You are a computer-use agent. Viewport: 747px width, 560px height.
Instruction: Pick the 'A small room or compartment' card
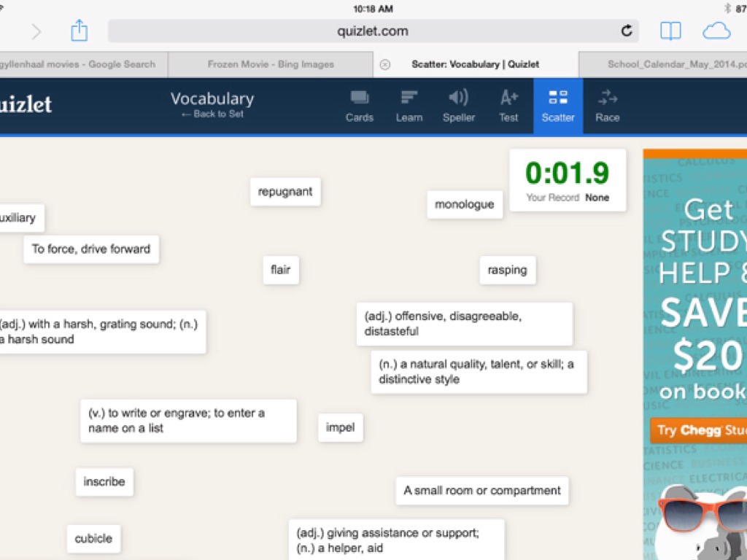pos(482,491)
